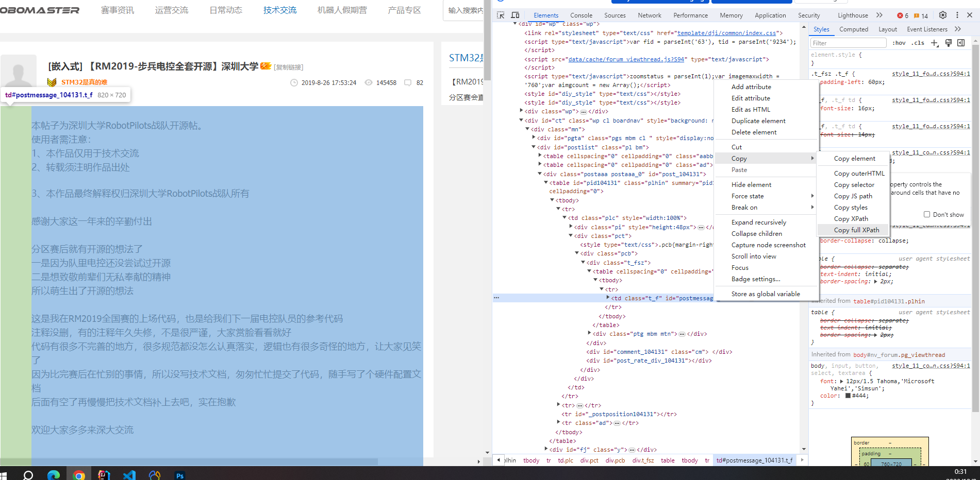This screenshot has width=980, height=480.
Task: Open Visual Studio Code from taskbar
Action: (129, 475)
